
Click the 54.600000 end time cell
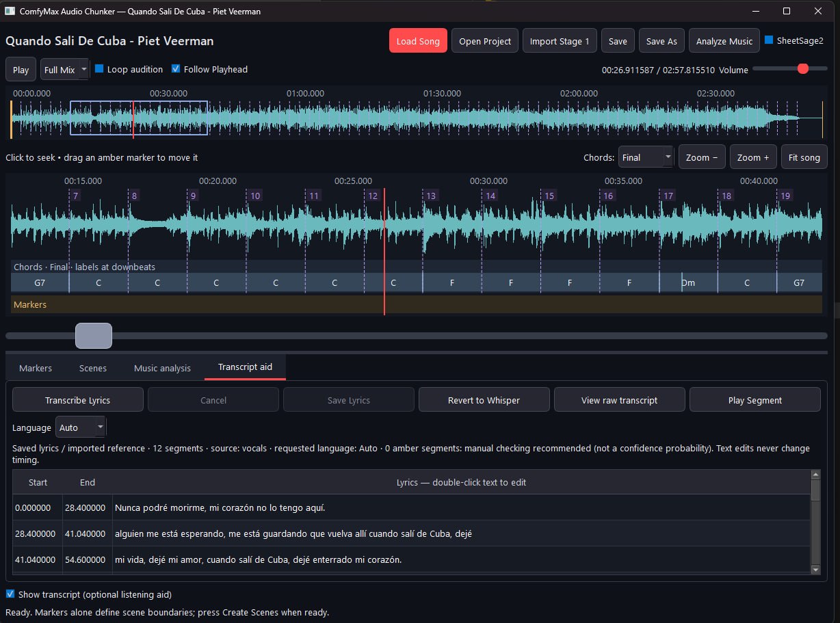click(88, 559)
